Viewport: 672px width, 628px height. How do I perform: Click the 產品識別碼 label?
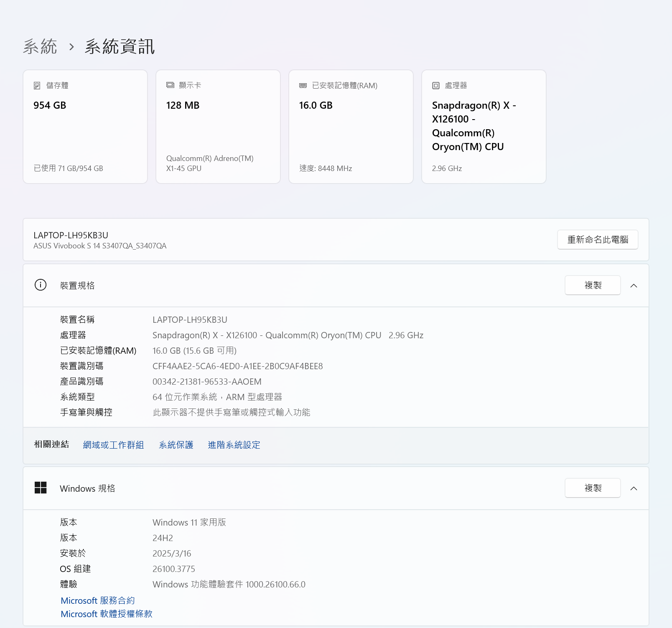(x=81, y=382)
